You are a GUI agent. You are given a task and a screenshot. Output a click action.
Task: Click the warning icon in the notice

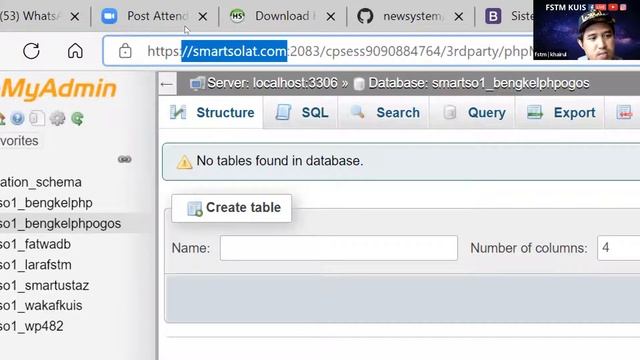tap(184, 162)
